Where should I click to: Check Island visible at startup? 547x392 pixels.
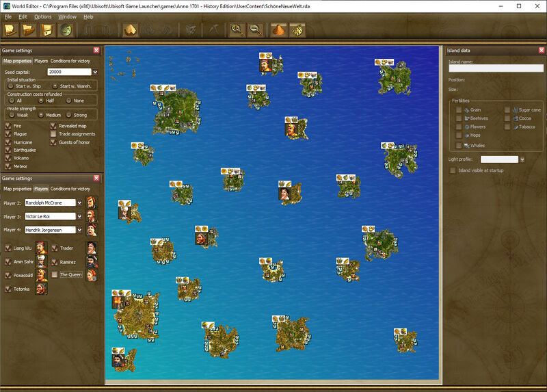coord(453,170)
